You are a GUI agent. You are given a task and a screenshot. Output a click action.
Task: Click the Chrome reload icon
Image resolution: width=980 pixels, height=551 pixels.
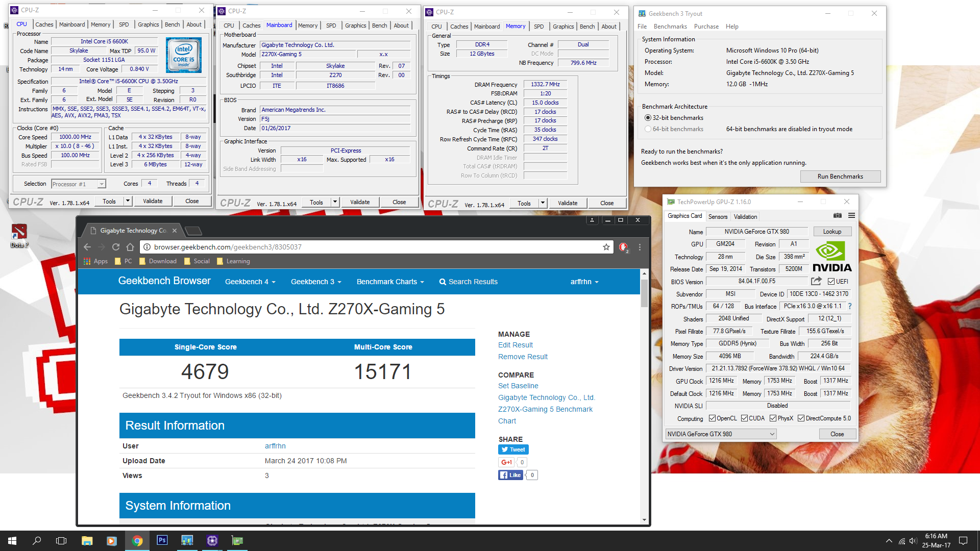click(116, 247)
